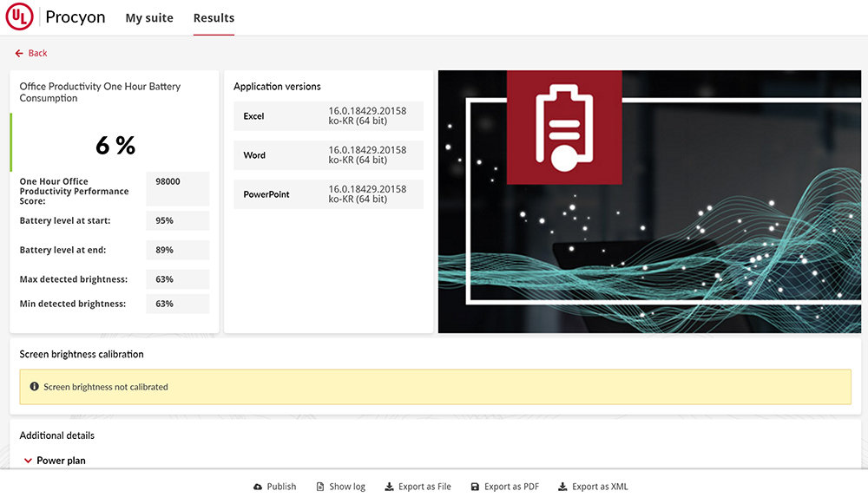The height and width of the screenshot is (504, 868).
Task: Click the Export as File download icon
Action: 389,487
